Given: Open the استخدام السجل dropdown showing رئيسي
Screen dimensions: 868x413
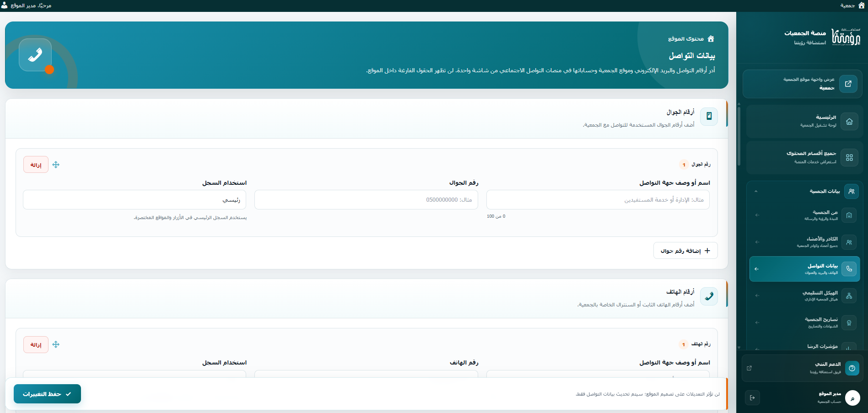Looking at the screenshot, I should 135,200.
